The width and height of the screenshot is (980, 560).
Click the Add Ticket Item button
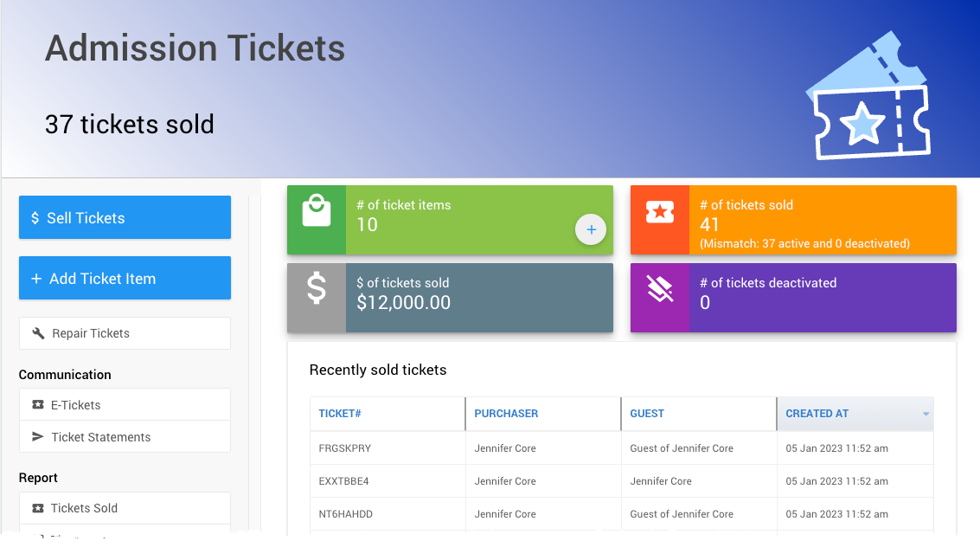click(x=125, y=278)
